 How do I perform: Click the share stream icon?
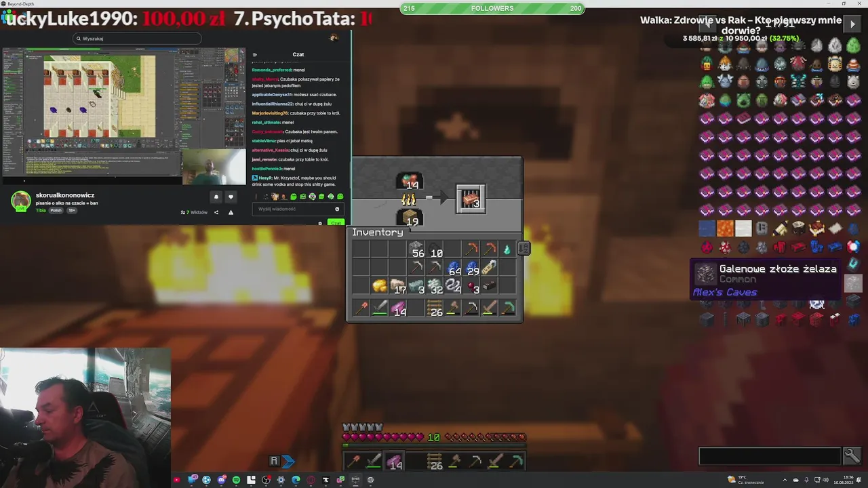tap(216, 212)
